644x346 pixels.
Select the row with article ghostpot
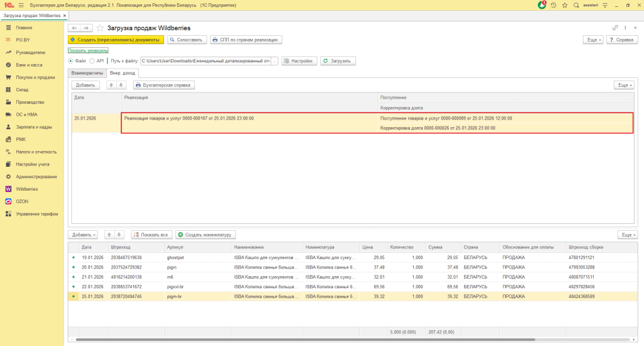(x=352, y=257)
